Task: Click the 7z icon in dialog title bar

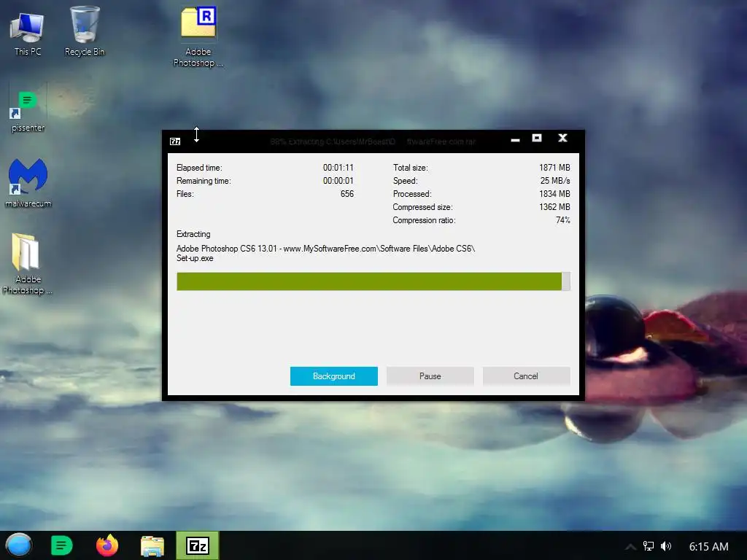Action: [175, 141]
